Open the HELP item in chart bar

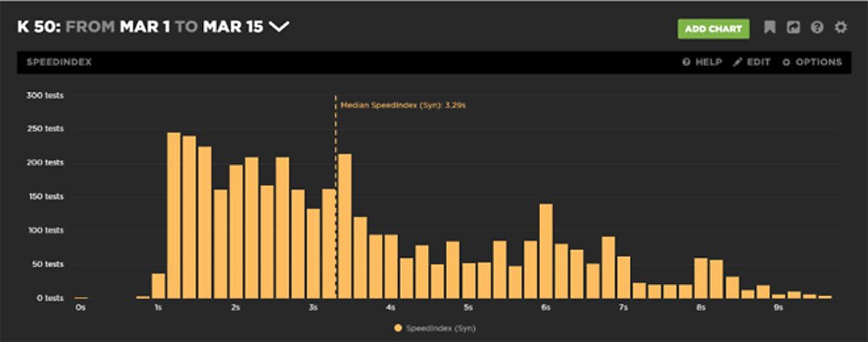click(708, 62)
